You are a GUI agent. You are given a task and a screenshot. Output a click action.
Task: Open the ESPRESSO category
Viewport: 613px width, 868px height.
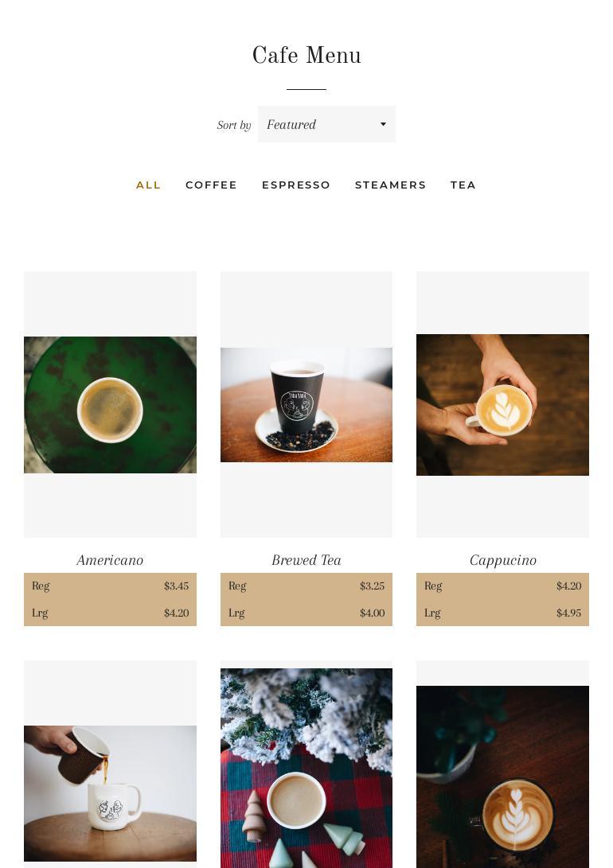[x=295, y=185]
